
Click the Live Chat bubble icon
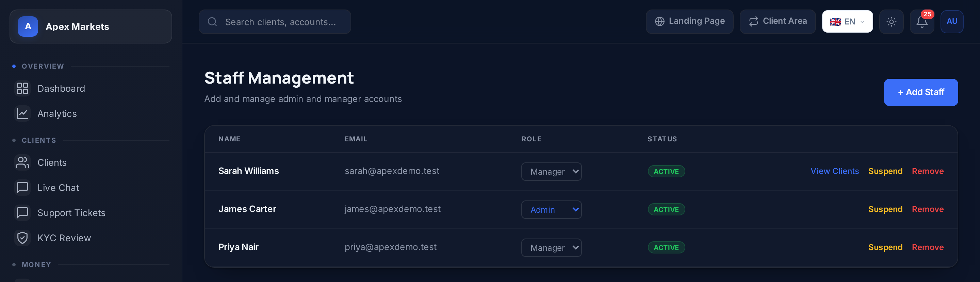[22, 188]
